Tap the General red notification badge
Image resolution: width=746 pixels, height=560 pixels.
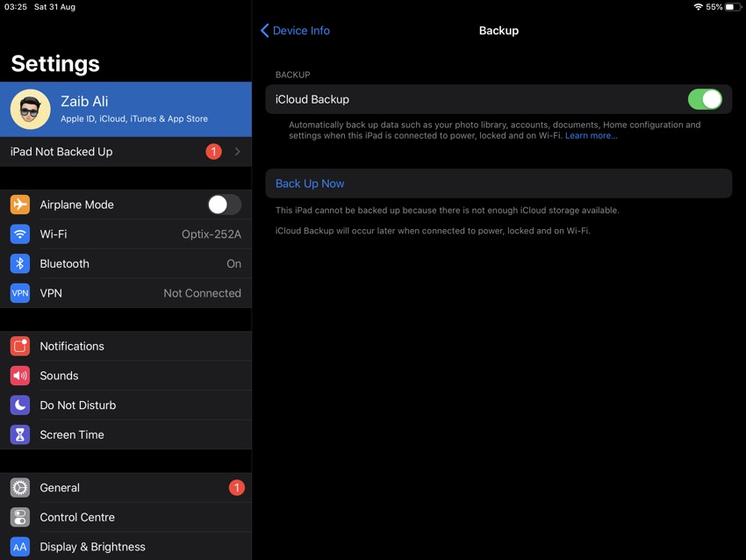(236, 488)
